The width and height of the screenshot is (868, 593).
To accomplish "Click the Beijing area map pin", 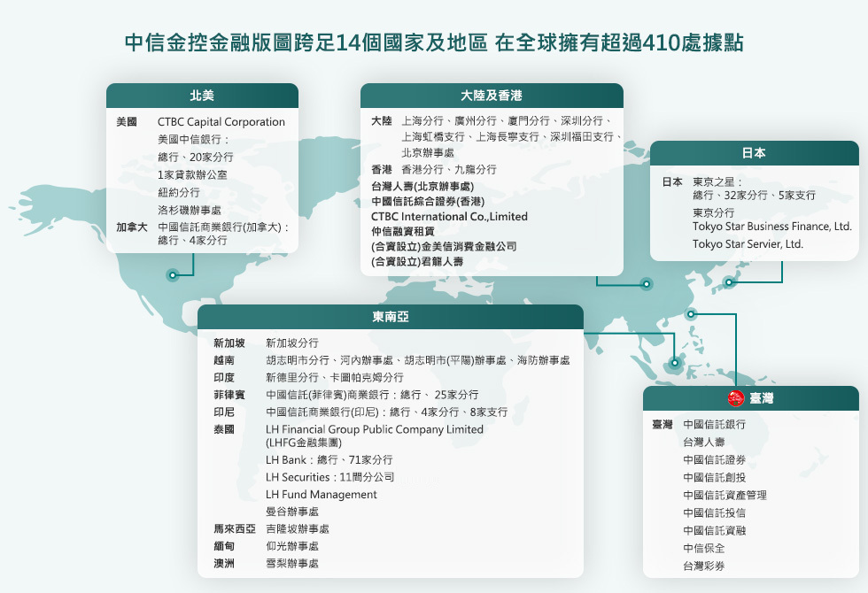I will pyautogui.click(x=647, y=283).
